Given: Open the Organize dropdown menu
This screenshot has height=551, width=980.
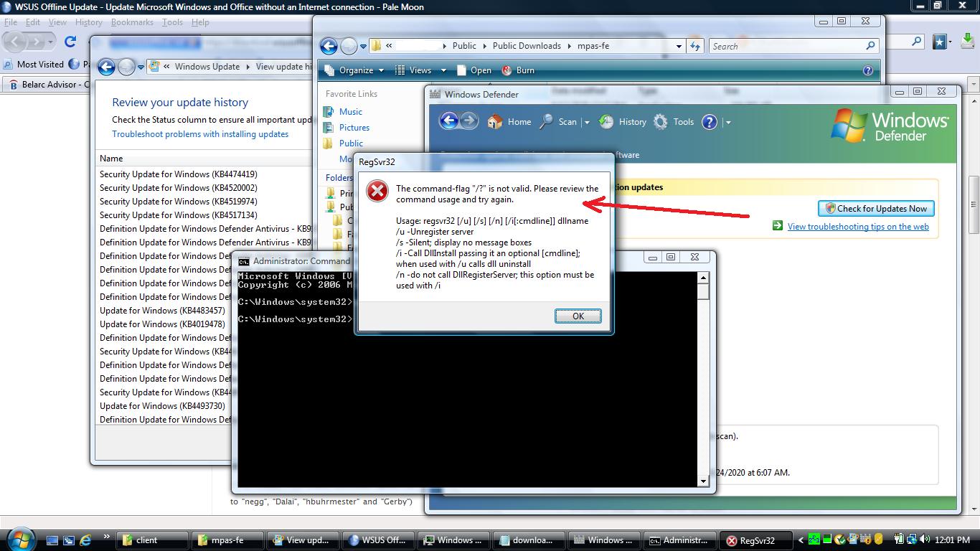Looking at the screenshot, I should point(355,70).
